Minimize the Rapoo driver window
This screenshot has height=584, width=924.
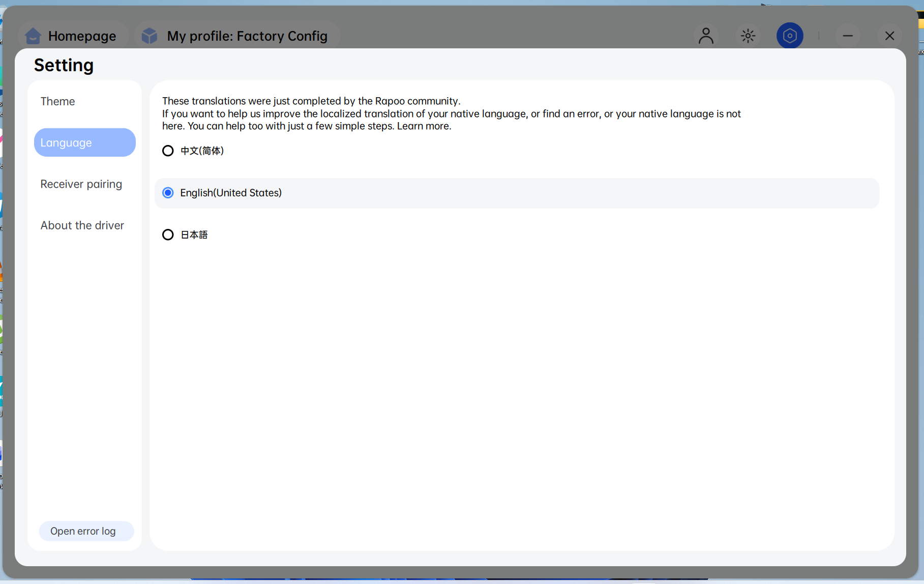pyautogui.click(x=848, y=36)
